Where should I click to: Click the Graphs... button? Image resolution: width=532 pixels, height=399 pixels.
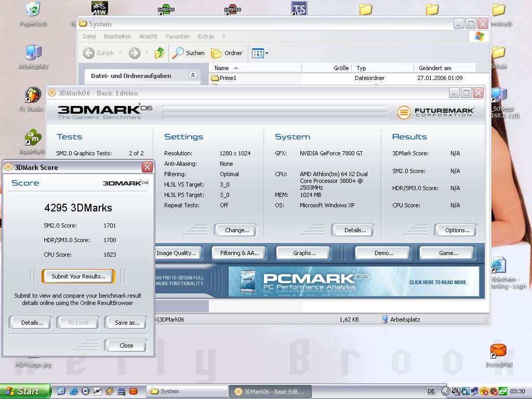click(304, 253)
